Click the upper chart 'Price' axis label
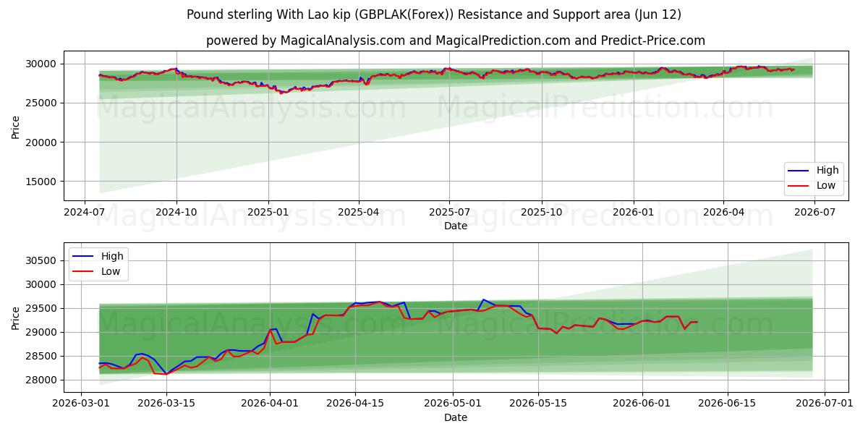This screenshot has width=868, height=434. coord(16,125)
